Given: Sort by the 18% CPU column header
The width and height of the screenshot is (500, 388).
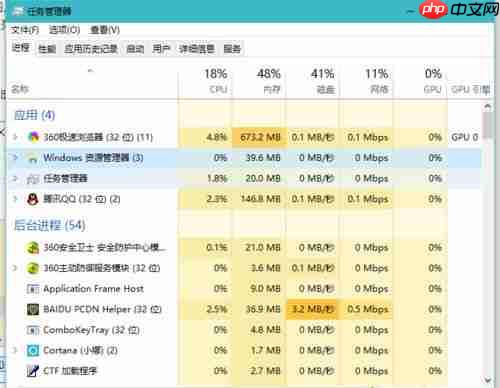Looking at the screenshot, I should pos(205,81).
